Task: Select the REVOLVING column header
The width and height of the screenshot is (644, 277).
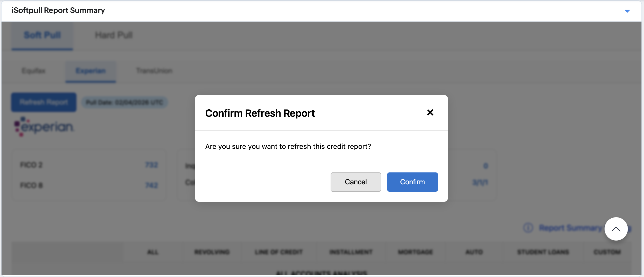Action: click(x=212, y=252)
